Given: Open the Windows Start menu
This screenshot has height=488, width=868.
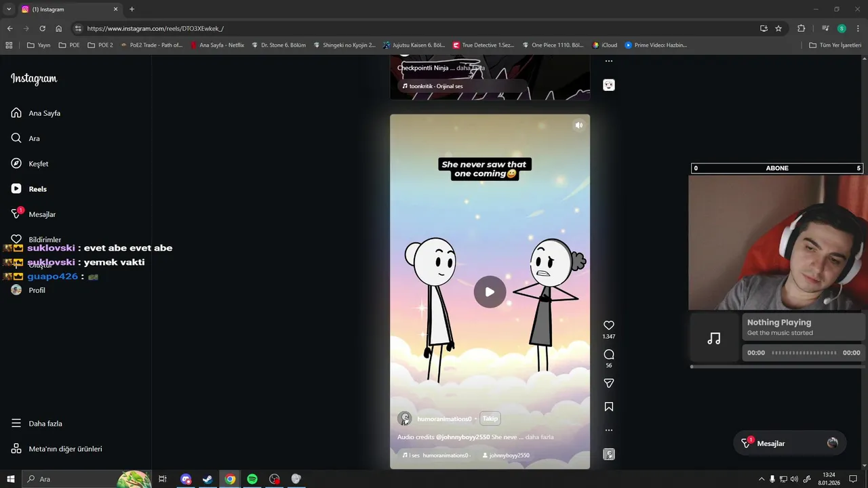Looking at the screenshot, I should click(x=11, y=479).
